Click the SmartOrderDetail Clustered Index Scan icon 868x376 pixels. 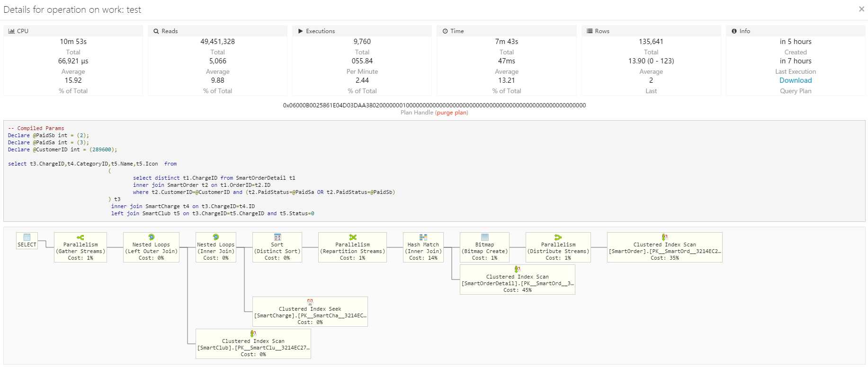click(x=517, y=269)
